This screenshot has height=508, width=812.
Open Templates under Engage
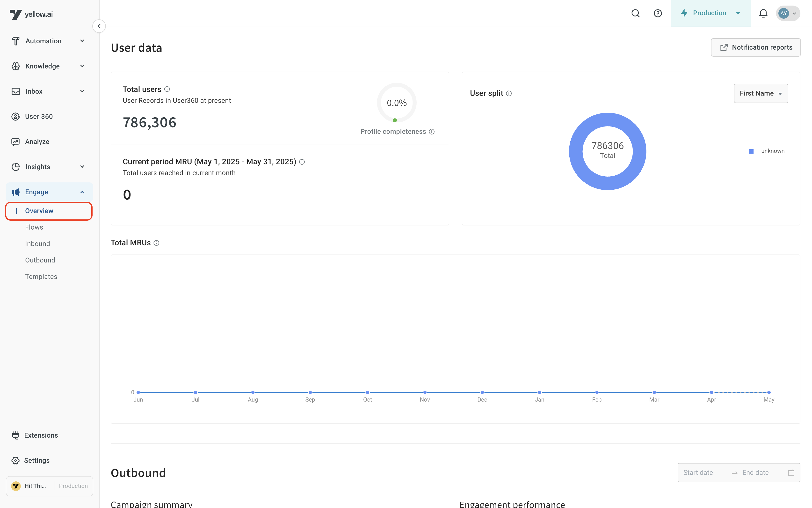pyautogui.click(x=41, y=277)
